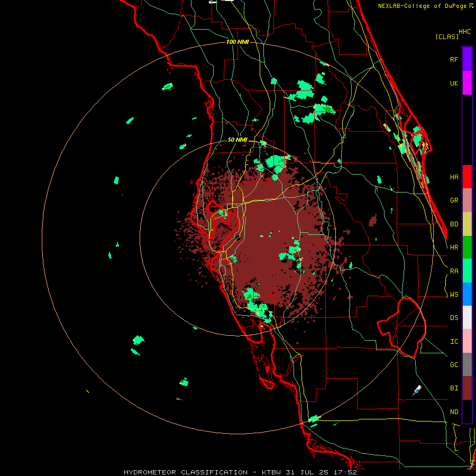The image size is (476, 476).
Task: Click the "BD" legend label
Action: (x=454, y=224)
